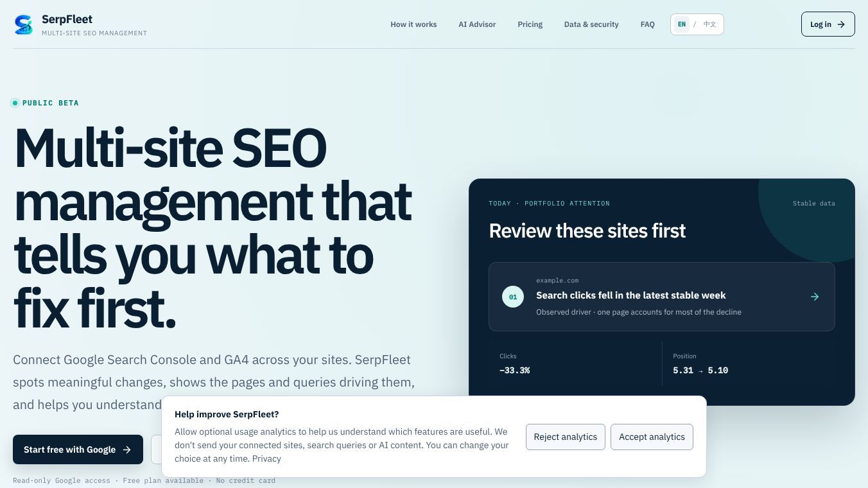Go to AI Advisor in the navigation

pos(477,24)
